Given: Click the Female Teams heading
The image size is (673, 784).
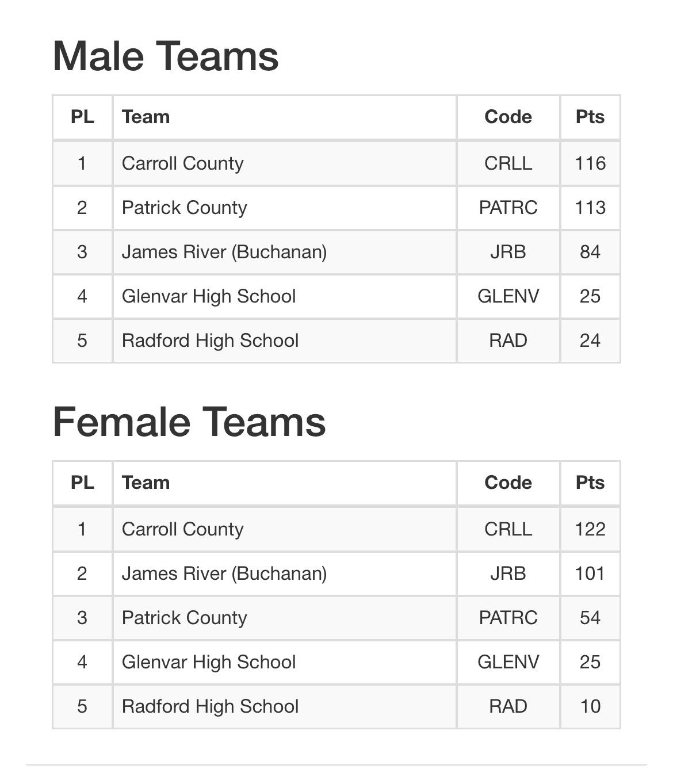Looking at the screenshot, I should pyautogui.click(x=189, y=422).
